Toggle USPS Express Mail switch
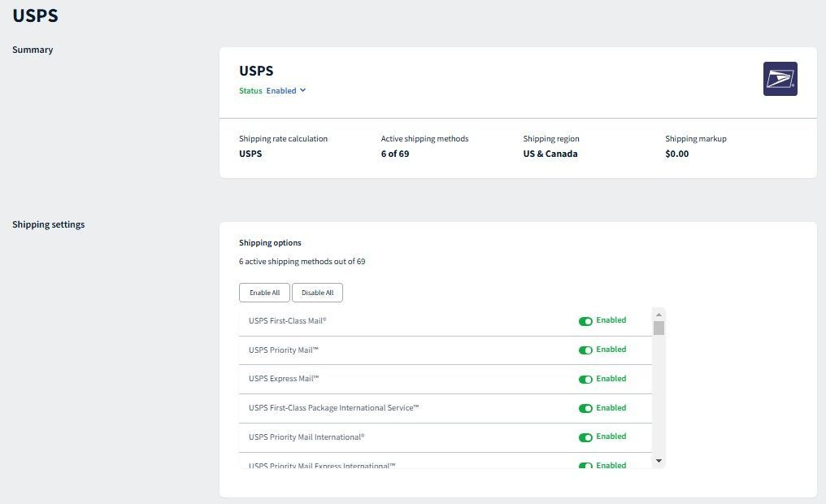The width and height of the screenshot is (826, 504). click(585, 379)
